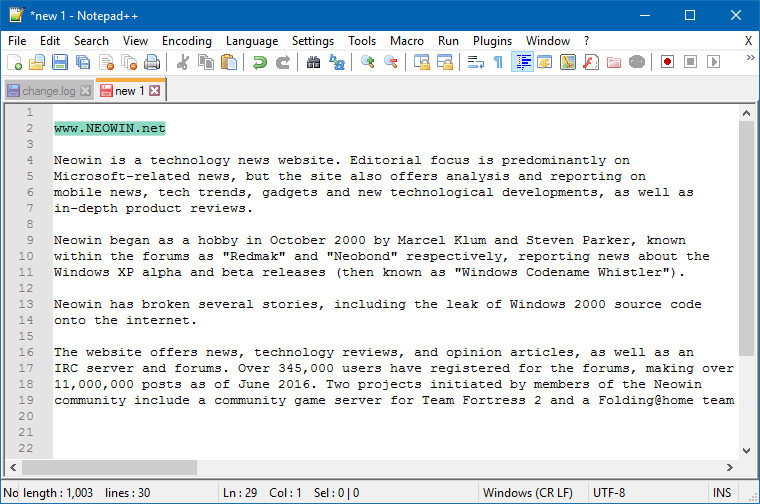Close the new 1 tab
This screenshot has width=760, height=504.
(x=154, y=91)
